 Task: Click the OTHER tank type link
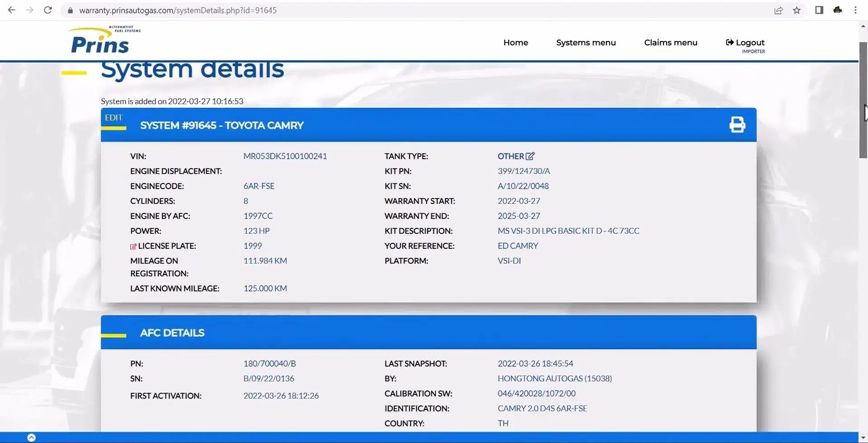coord(511,156)
